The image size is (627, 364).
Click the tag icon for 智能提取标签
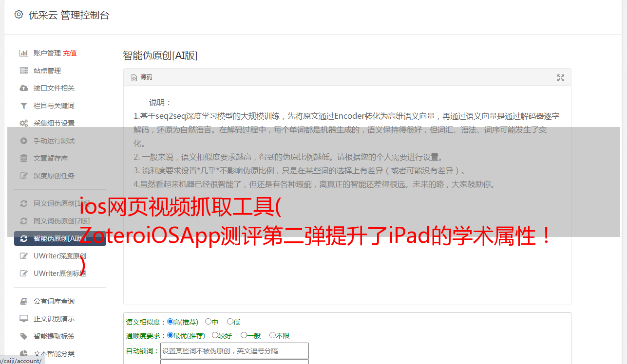[23, 336]
